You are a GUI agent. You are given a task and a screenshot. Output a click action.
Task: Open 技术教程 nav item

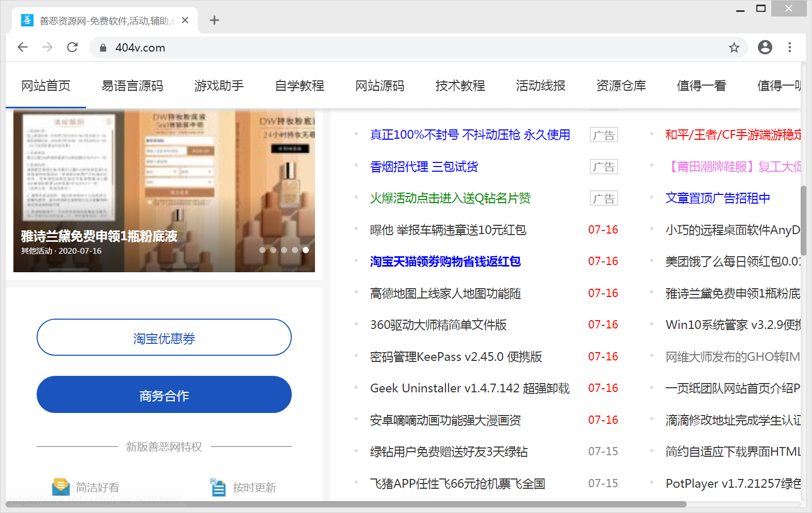[460, 86]
